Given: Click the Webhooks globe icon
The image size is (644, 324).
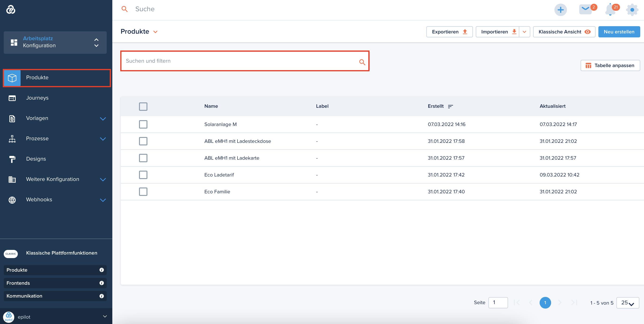Looking at the screenshot, I should pyautogui.click(x=12, y=200).
